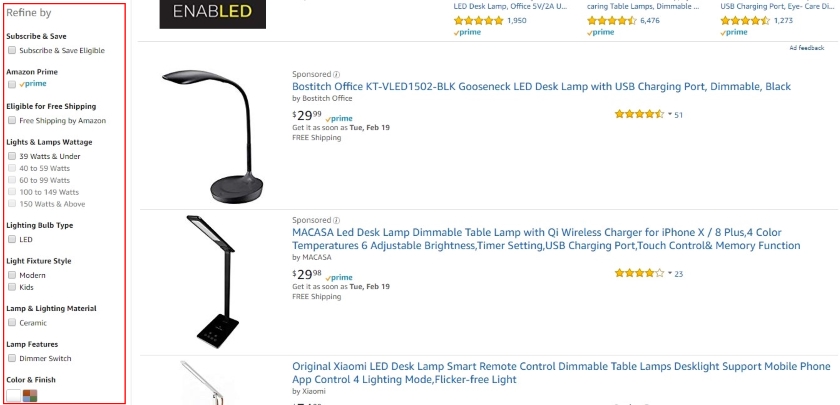Click the Ad feedback link
This screenshot has width=840, height=405.
pos(808,48)
